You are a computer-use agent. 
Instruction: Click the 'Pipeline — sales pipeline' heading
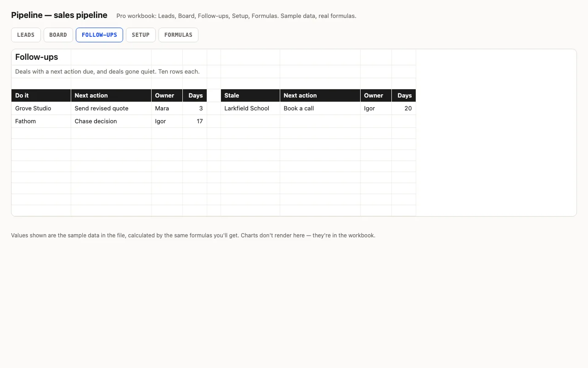[59, 15]
